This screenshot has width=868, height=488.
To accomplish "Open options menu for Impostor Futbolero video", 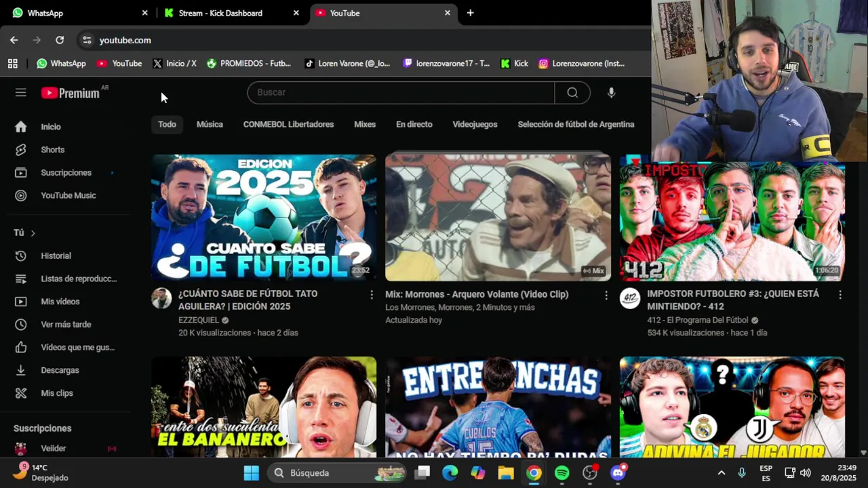I will pyautogui.click(x=840, y=295).
